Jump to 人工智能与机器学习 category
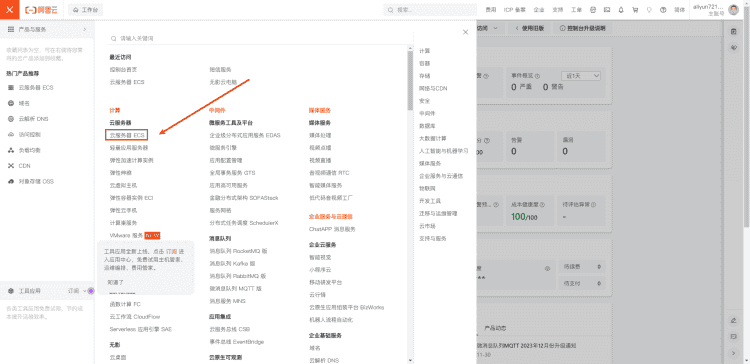The image size is (750, 364). (444, 151)
